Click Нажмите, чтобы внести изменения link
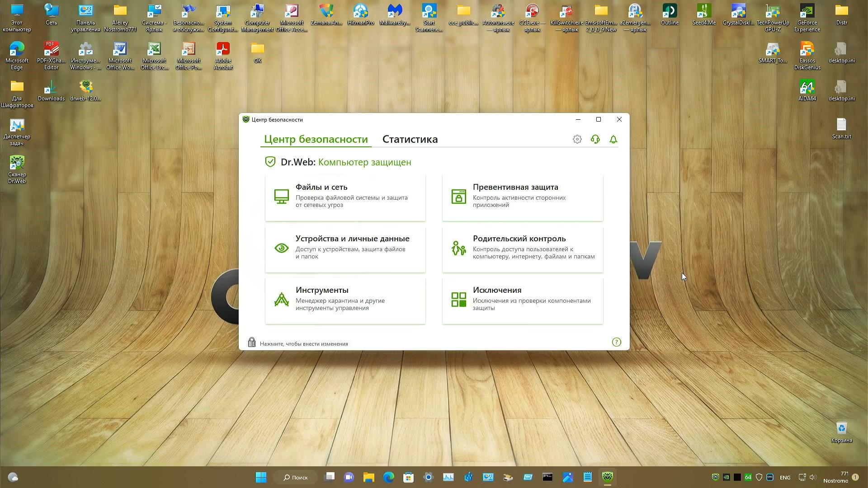868x488 pixels. [x=304, y=344]
